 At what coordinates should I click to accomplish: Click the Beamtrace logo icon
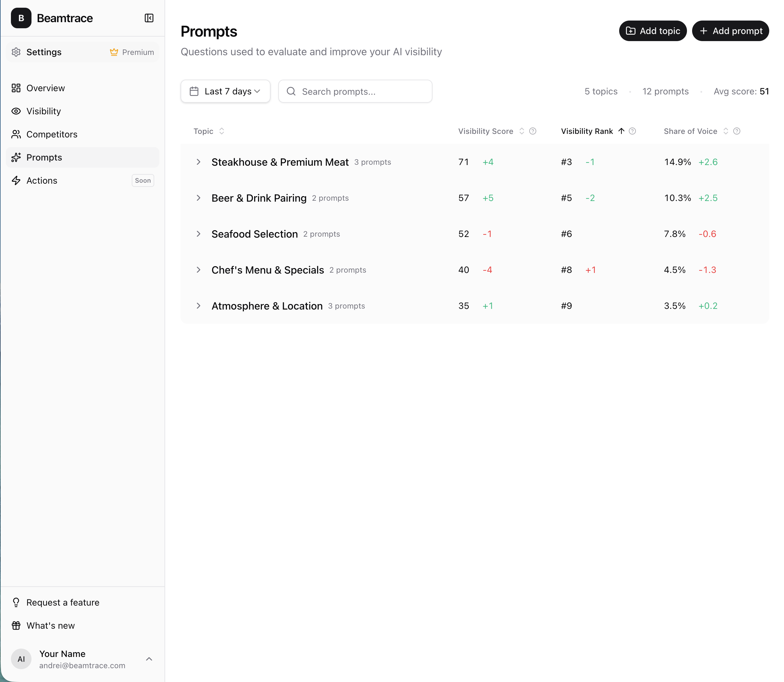click(x=21, y=18)
